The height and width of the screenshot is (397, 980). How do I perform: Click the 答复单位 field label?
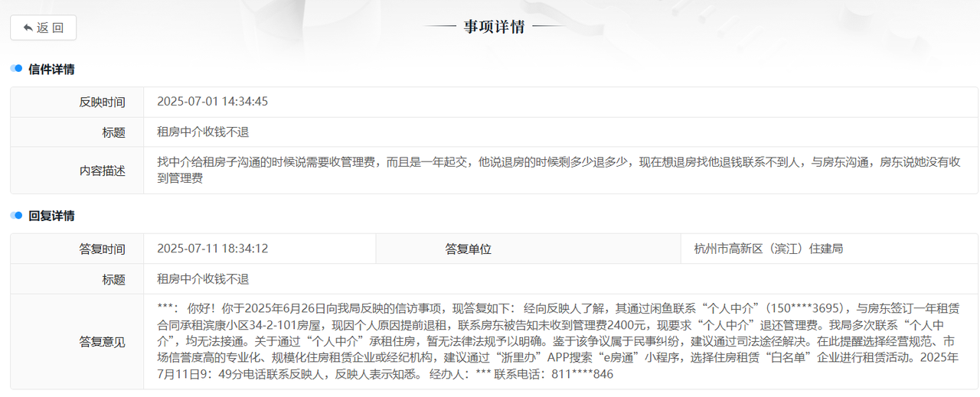pyautogui.click(x=468, y=249)
